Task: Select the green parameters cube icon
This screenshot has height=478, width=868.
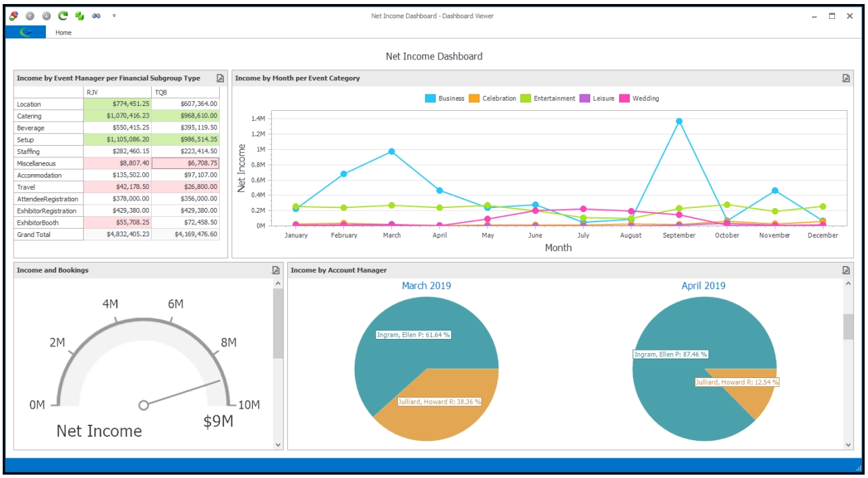Action: click(x=80, y=15)
